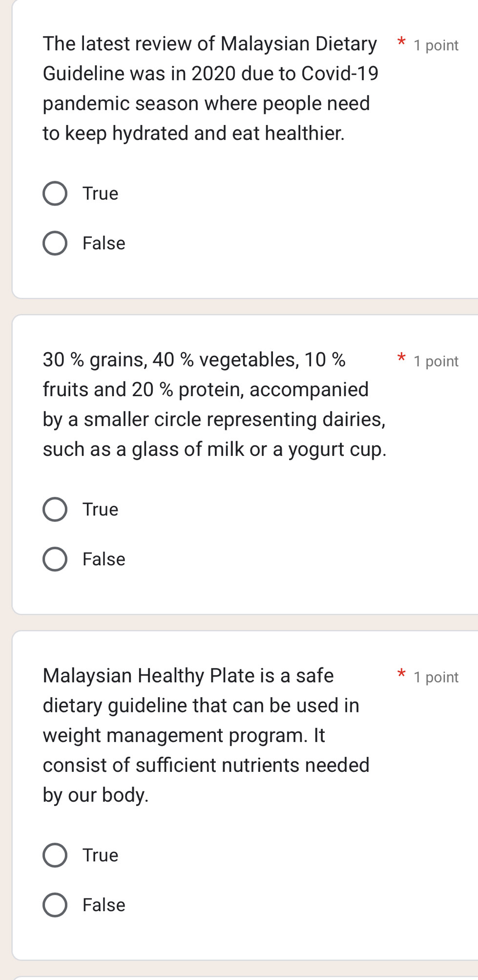Viewport: 478px width, 980px height.
Task: Click the 'True' label text under Healthy Plate question
Action: 101,855
